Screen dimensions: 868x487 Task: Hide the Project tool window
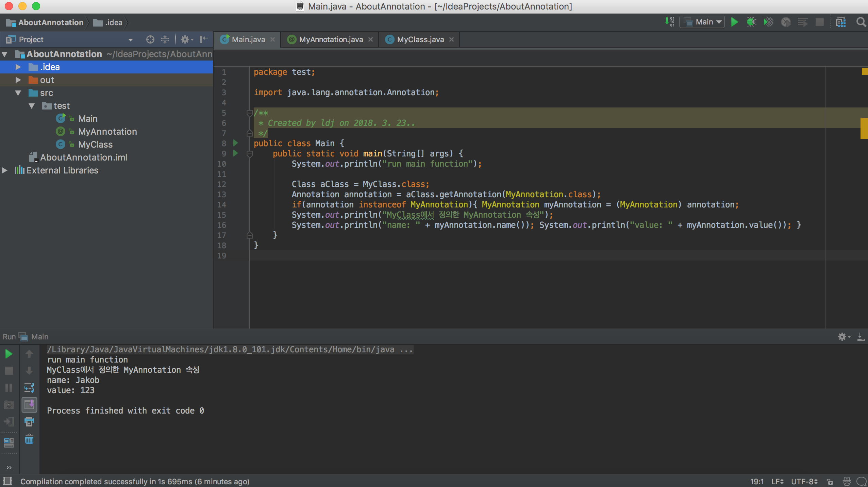[203, 39]
